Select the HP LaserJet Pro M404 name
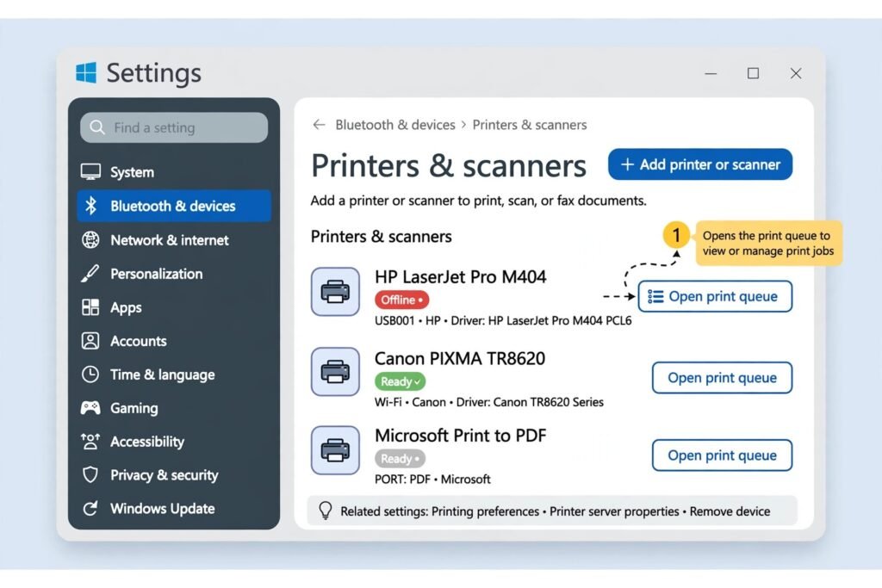882x588 pixels. [460, 277]
